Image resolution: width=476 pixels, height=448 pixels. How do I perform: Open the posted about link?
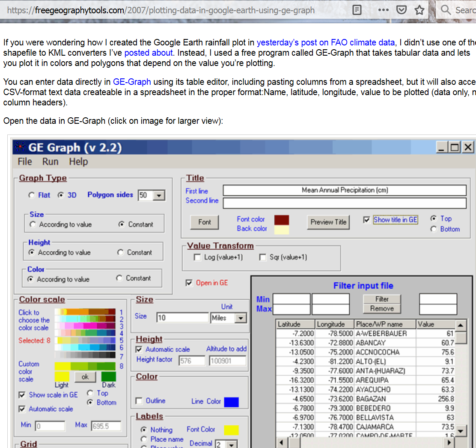(x=149, y=53)
